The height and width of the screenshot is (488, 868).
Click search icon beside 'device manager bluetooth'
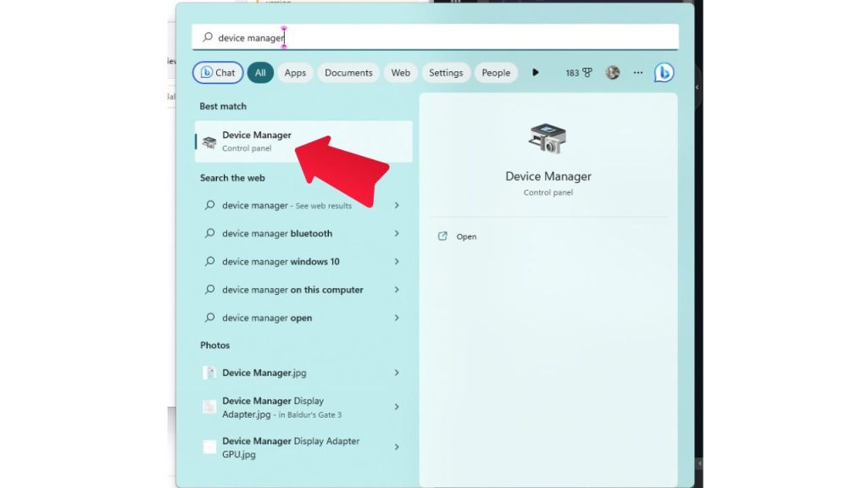tap(210, 234)
